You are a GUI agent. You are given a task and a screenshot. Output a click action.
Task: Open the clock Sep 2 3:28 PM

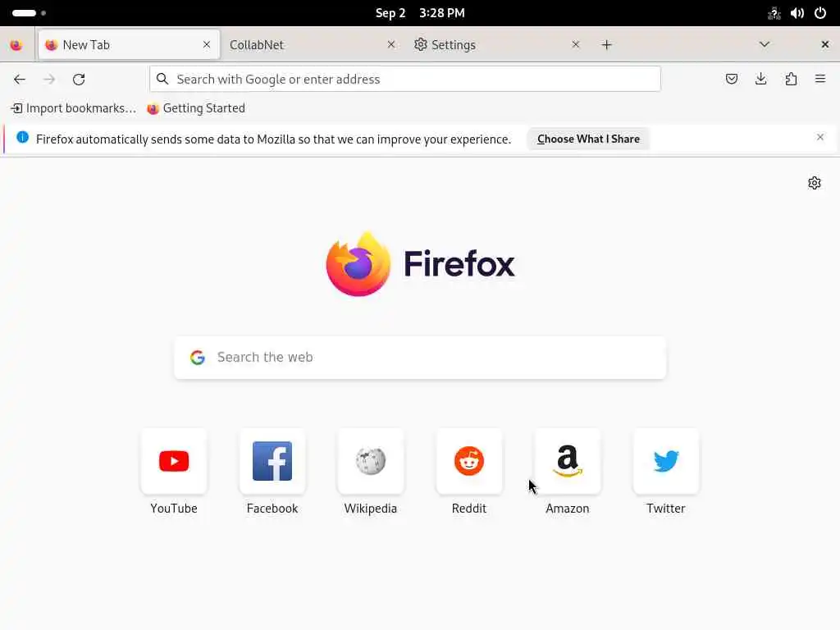tap(420, 13)
